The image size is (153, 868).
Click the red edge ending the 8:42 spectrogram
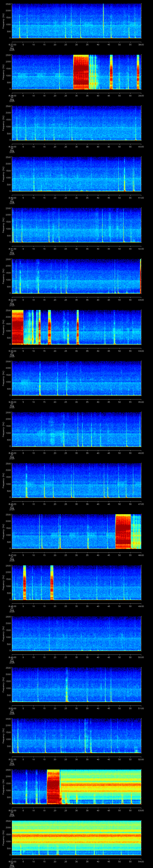click(141, 276)
